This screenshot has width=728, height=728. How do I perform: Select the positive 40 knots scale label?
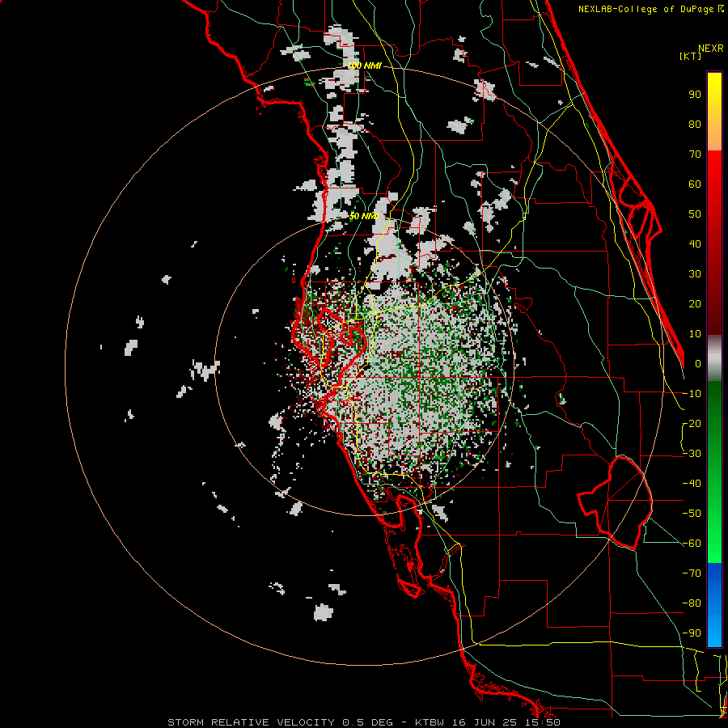tap(695, 244)
